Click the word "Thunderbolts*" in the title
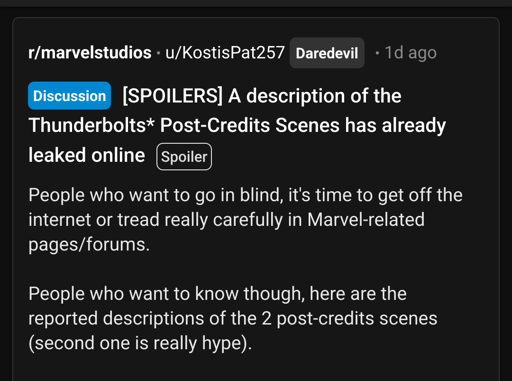The image size is (512, 381). [x=91, y=125]
